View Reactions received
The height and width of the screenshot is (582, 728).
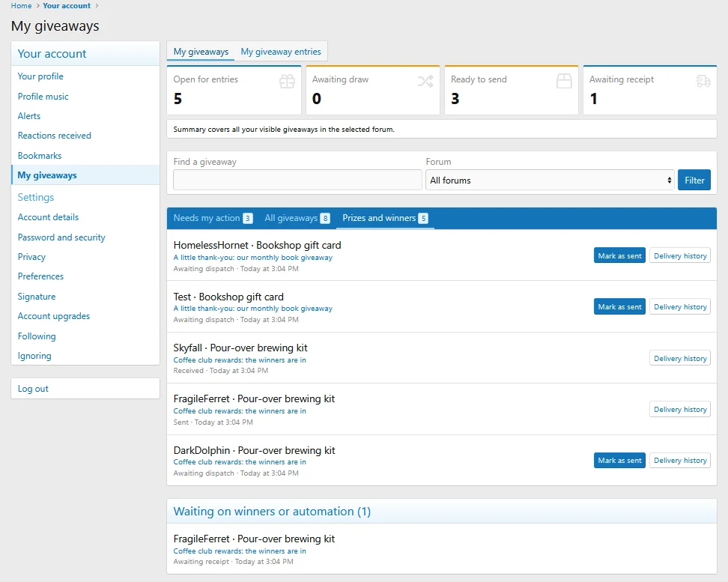(x=85, y=136)
